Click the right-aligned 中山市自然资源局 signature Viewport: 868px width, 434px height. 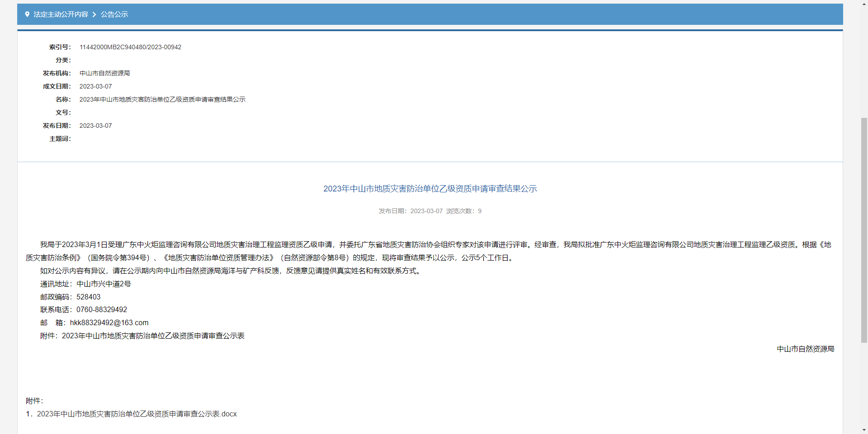(805, 349)
